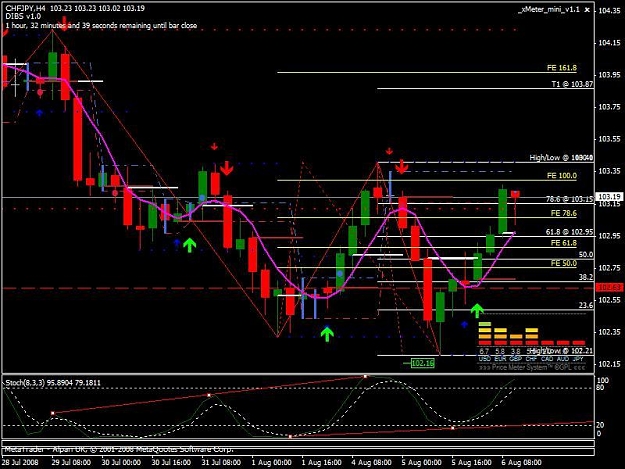This screenshot has width=625, height=469.
Task: Click the 23.6 retracement level label
Action: (x=586, y=305)
